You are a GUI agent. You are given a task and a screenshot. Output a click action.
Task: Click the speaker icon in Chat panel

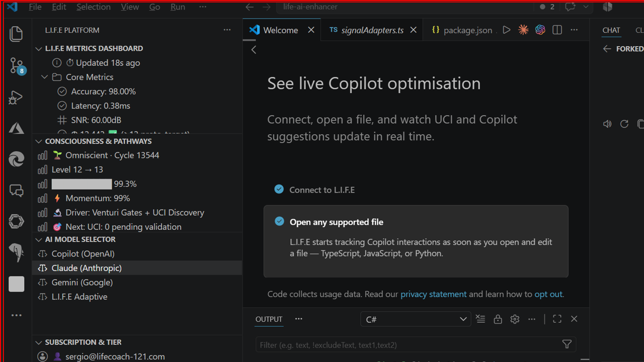[607, 124]
